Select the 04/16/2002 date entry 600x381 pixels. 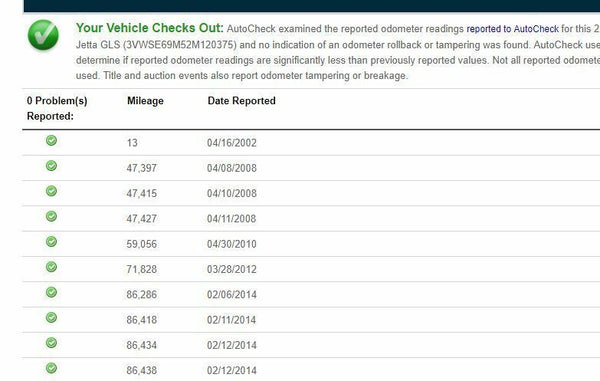point(232,143)
